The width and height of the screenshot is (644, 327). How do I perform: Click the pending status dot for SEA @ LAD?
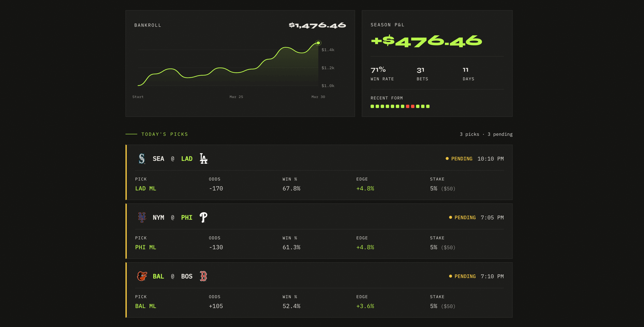click(x=447, y=159)
